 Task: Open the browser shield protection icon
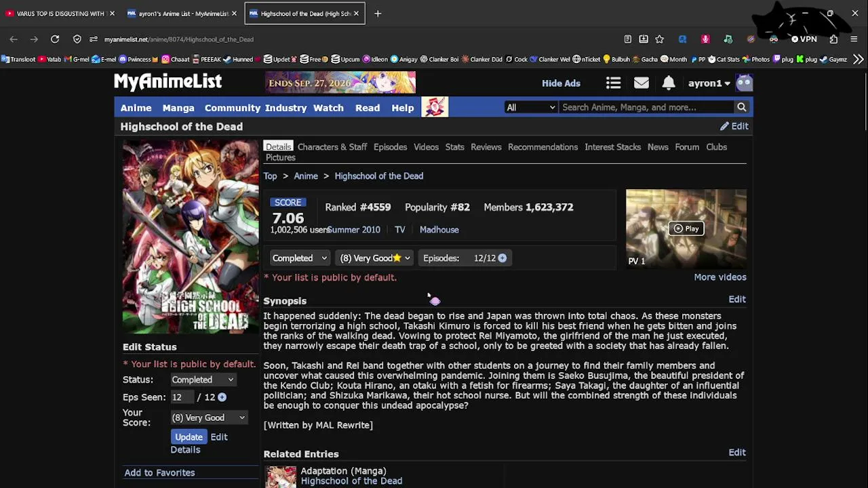point(77,39)
